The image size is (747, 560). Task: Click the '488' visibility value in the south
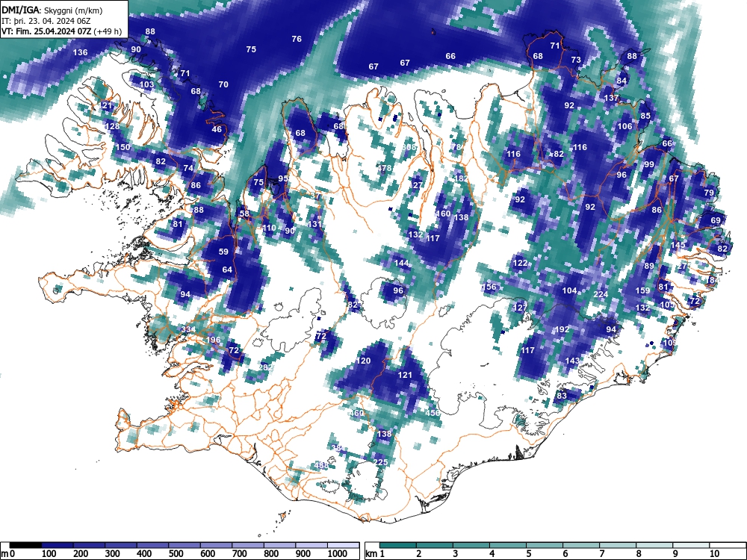[321, 465]
